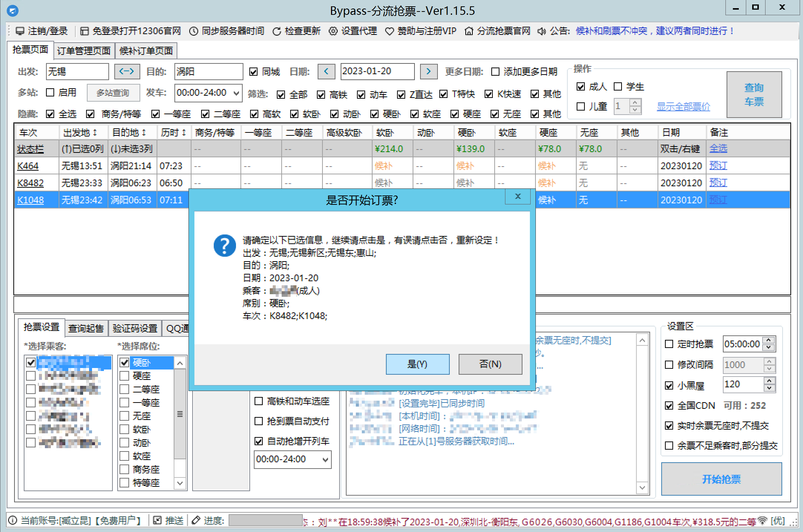Viewport: 803px width, 532px height.
Task: Click the 赞助与注册VIP heart icon
Action: tap(389, 31)
